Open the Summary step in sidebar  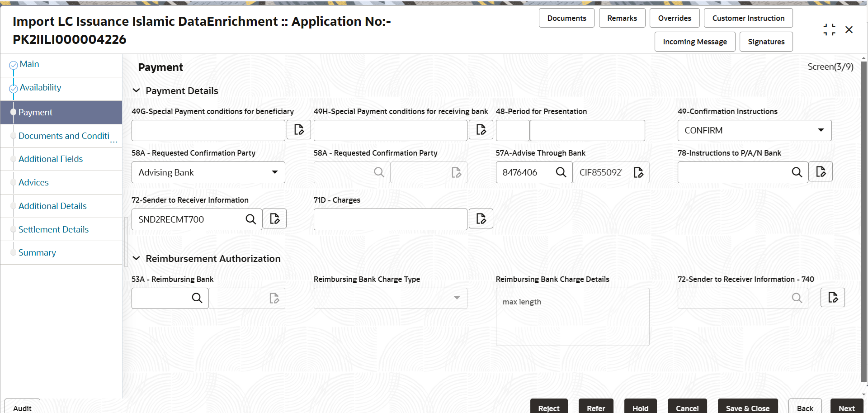[37, 252]
